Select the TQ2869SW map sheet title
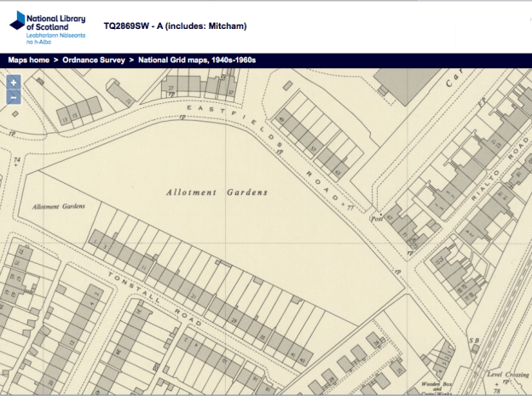This screenshot has height=396, width=532. [175, 26]
